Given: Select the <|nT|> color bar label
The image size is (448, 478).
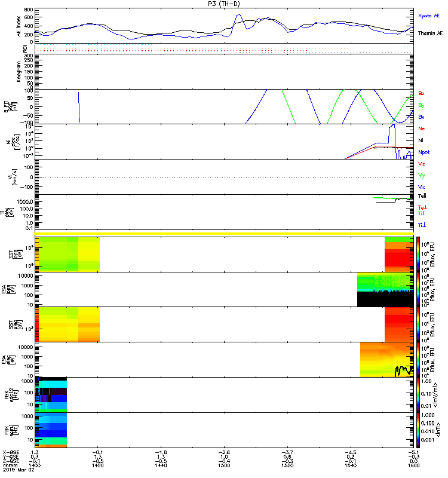Looking at the screenshot, I should tap(438, 430).
